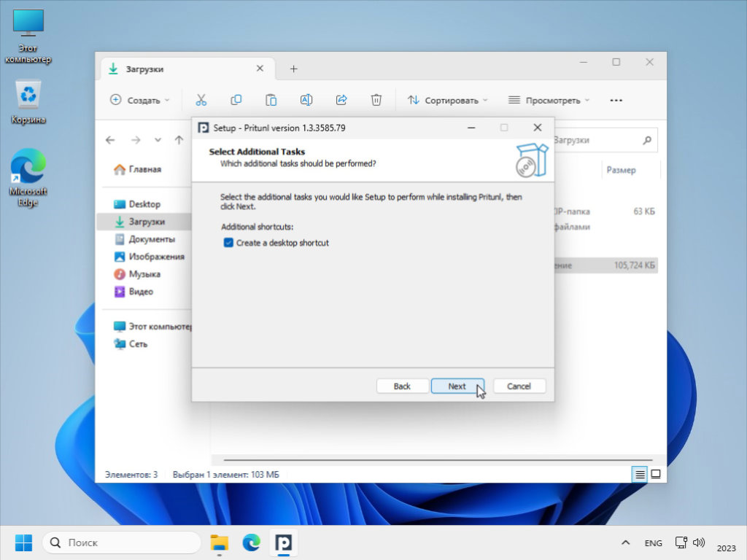Click the Rename icon in Explorer toolbar
The width and height of the screenshot is (747, 560).
[306, 100]
